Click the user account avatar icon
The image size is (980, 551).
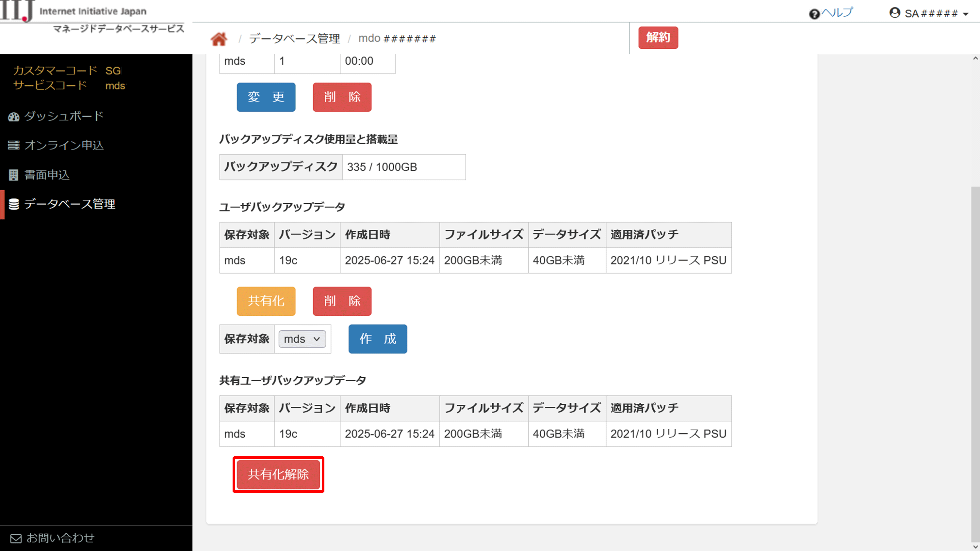point(894,13)
